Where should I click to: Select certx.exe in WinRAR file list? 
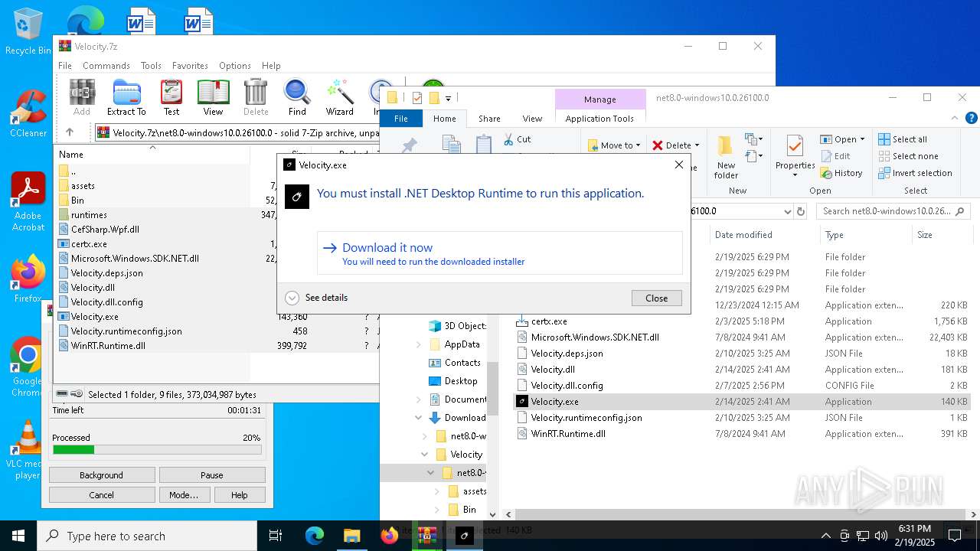tap(89, 244)
